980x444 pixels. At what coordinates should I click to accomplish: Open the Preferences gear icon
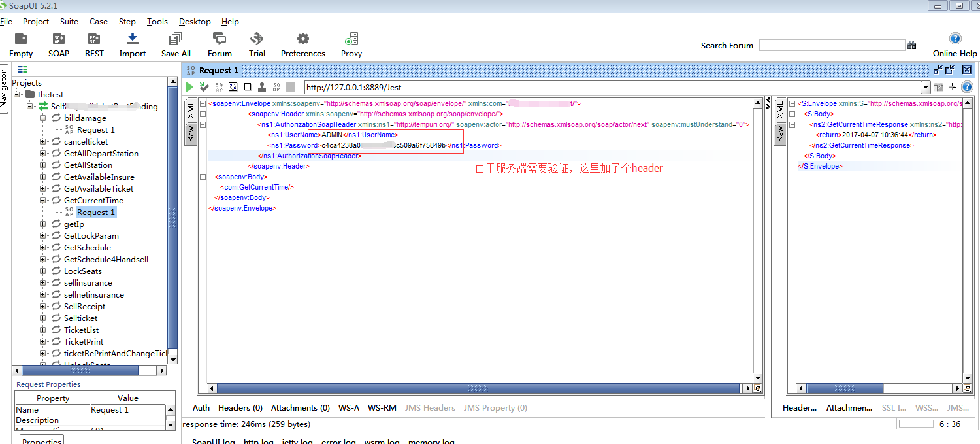303,39
